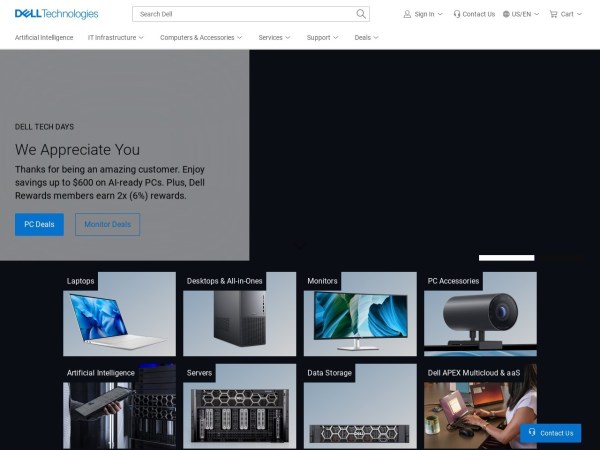Click the search magnifier icon
The height and width of the screenshot is (450, 600).
pyautogui.click(x=361, y=14)
